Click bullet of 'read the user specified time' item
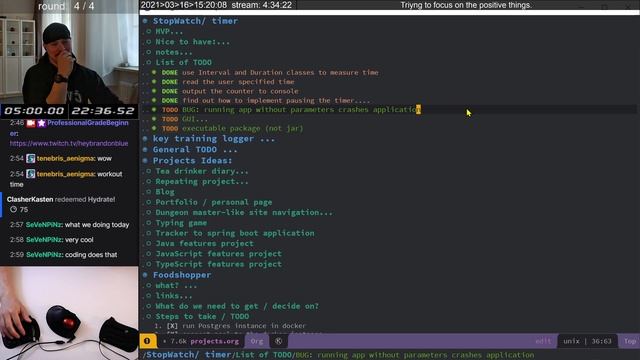 pos(154,82)
